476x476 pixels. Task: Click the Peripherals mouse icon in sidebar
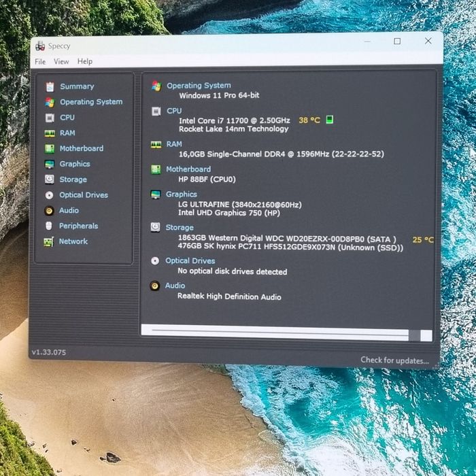48,226
